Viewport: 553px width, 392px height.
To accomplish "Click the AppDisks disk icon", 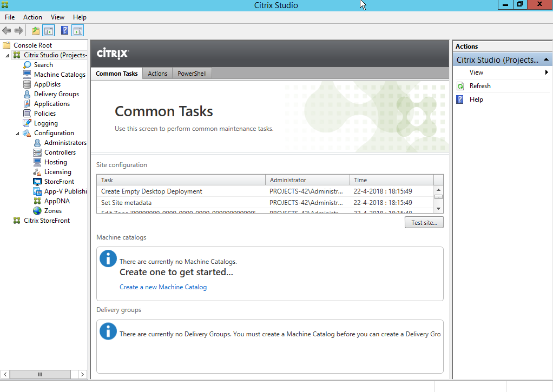I will pos(27,84).
